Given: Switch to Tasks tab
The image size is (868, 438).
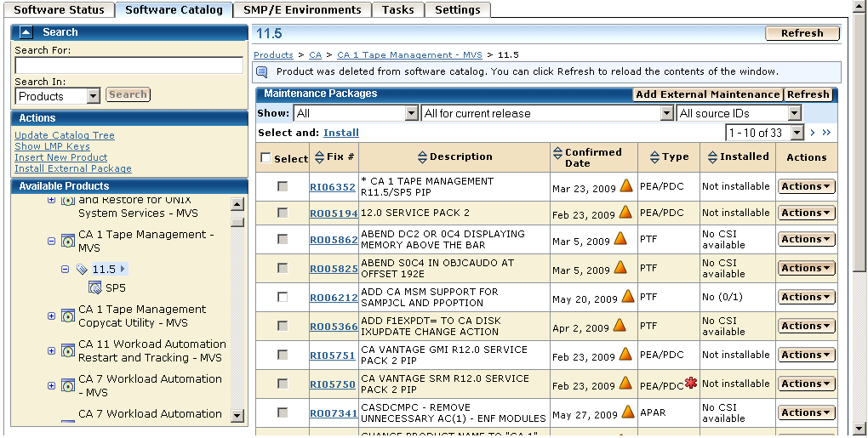Looking at the screenshot, I should (x=398, y=10).
